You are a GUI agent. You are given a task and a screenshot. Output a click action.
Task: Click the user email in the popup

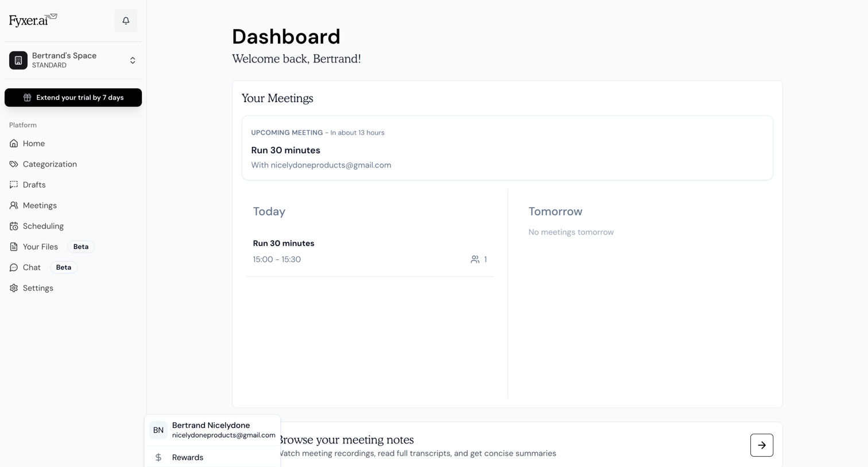224,435
